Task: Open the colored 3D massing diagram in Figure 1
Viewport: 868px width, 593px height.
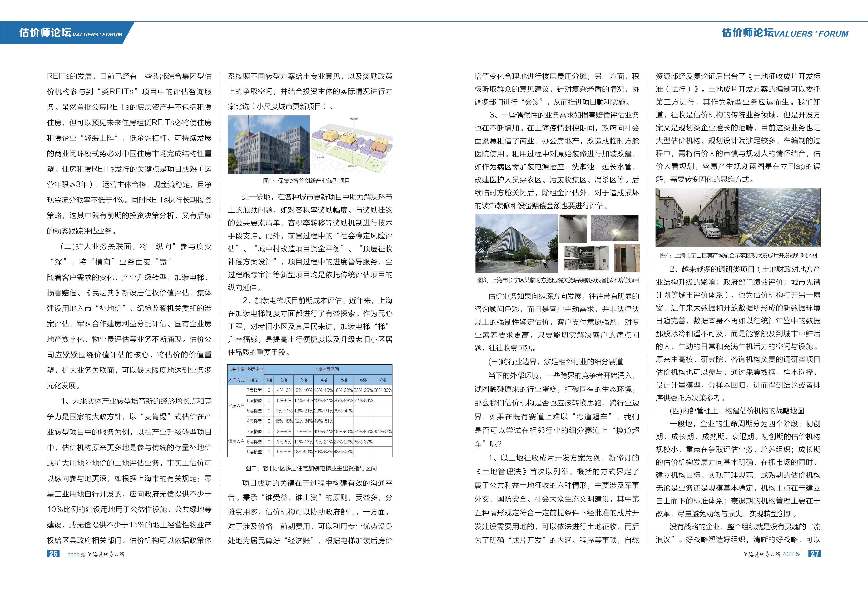Action: 351,145
